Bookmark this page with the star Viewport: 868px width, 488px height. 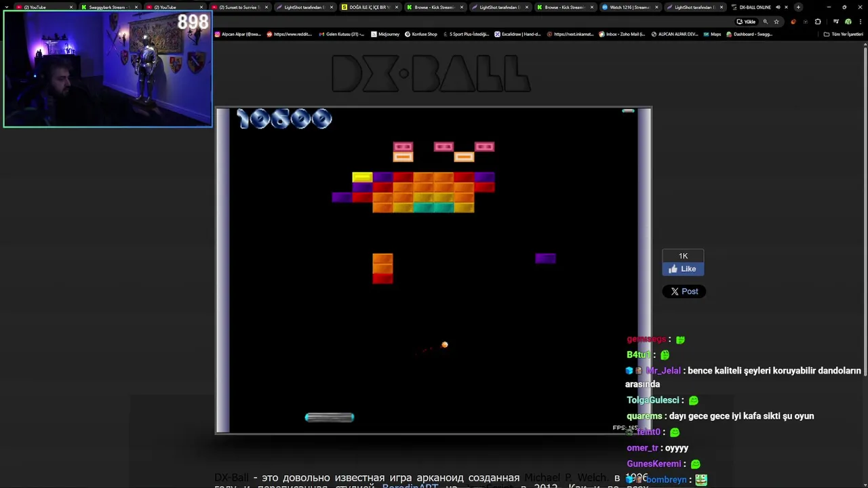click(x=776, y=22)
